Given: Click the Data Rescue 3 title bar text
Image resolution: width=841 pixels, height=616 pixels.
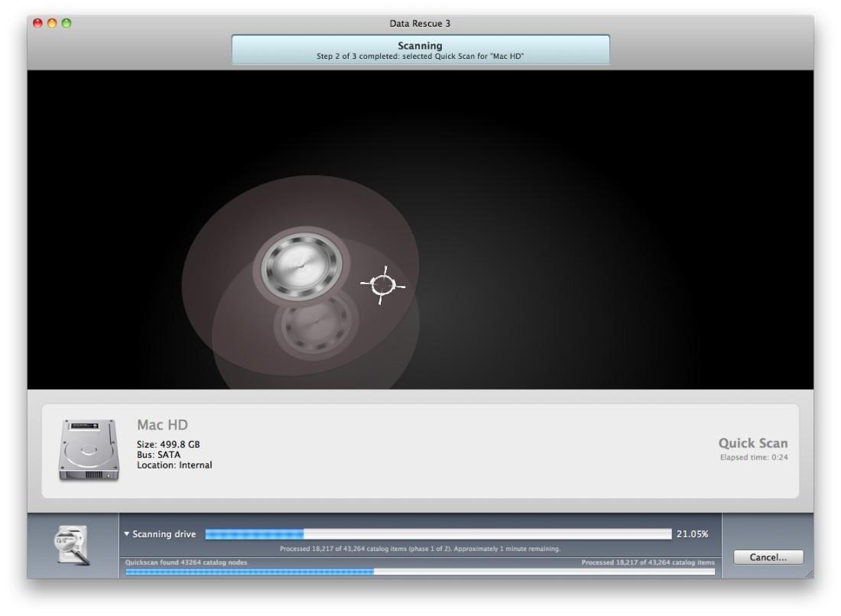Looking at the screenshot, I should [x=420, y=24].
